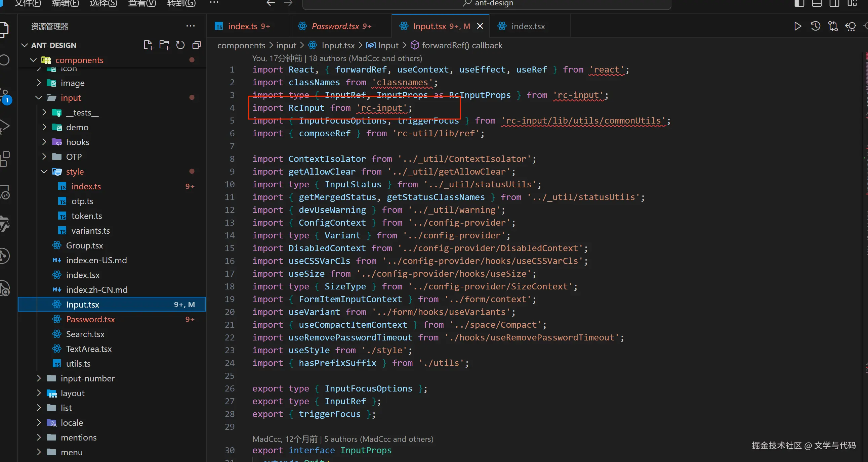Collapse all folders in explorer
The width and height of the screenshot is (868, 462).
[197, 45]
